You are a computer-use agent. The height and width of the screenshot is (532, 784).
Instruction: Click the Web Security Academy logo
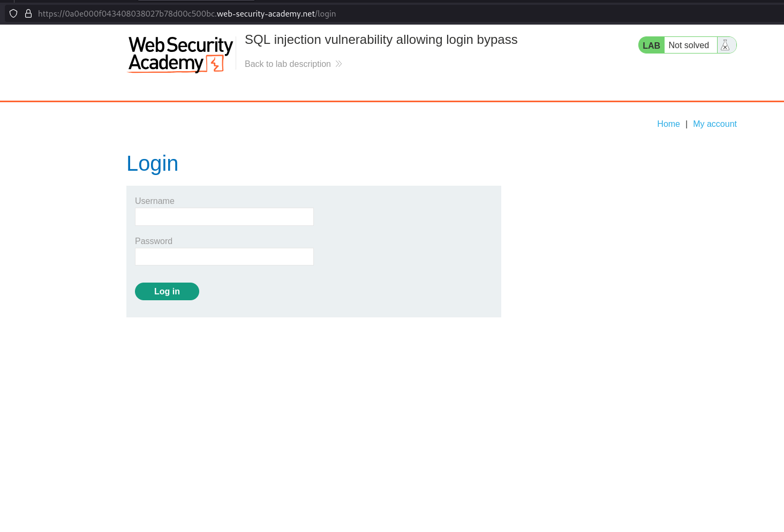click(180, 54)
